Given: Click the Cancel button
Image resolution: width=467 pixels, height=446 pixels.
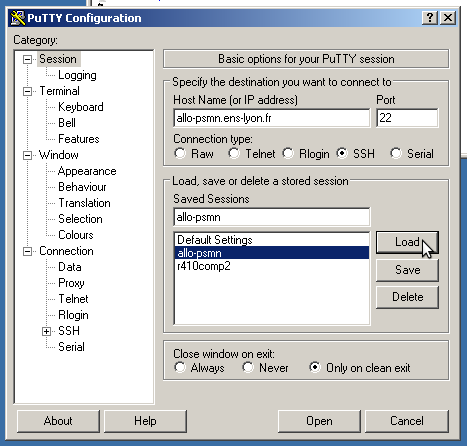Looking at the screenshot, I should pos(407,421).
